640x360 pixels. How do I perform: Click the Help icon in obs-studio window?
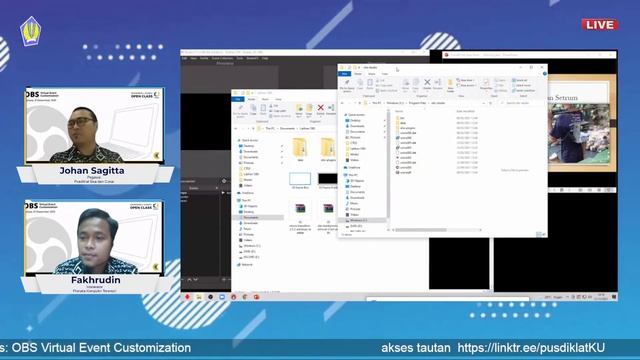(544, 74)
